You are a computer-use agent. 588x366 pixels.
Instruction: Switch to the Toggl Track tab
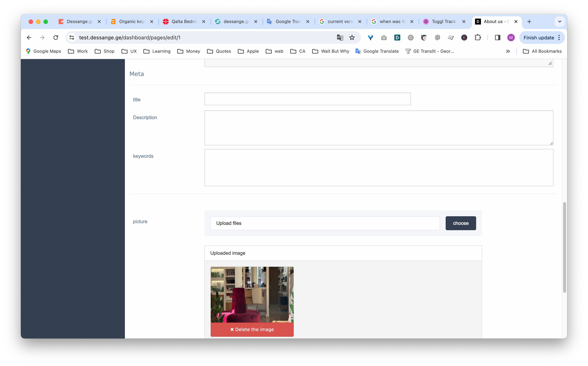click(443, 22)
